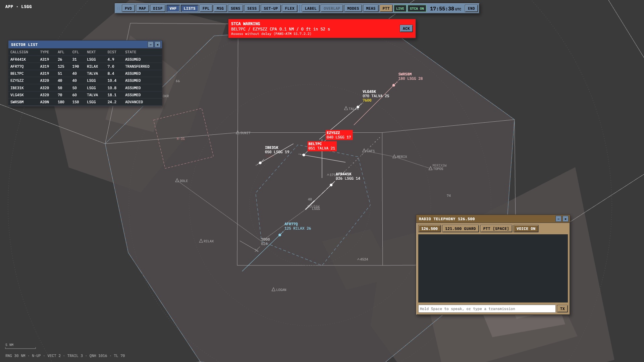
Task: Open the DISP menu
Action: (158, 8)
